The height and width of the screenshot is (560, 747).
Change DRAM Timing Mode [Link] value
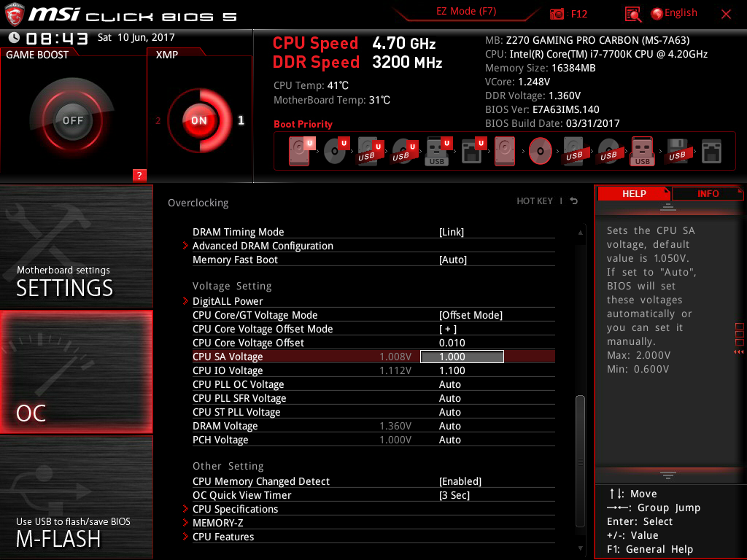[451, 232]
